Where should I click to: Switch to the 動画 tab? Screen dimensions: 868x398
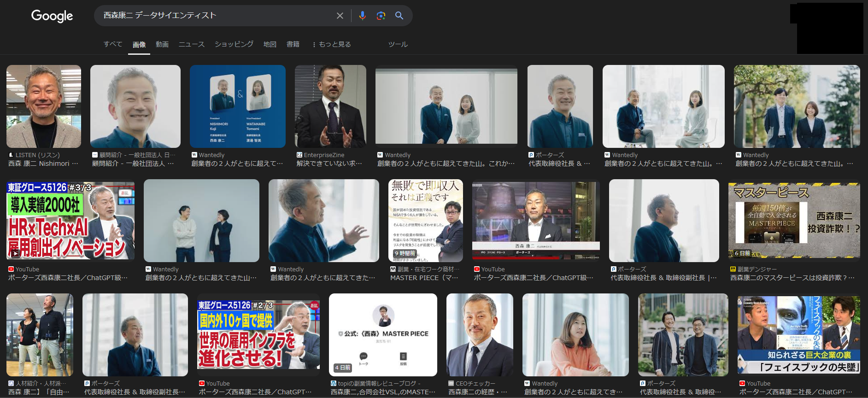pyautogui.click(x=162, y=44)
